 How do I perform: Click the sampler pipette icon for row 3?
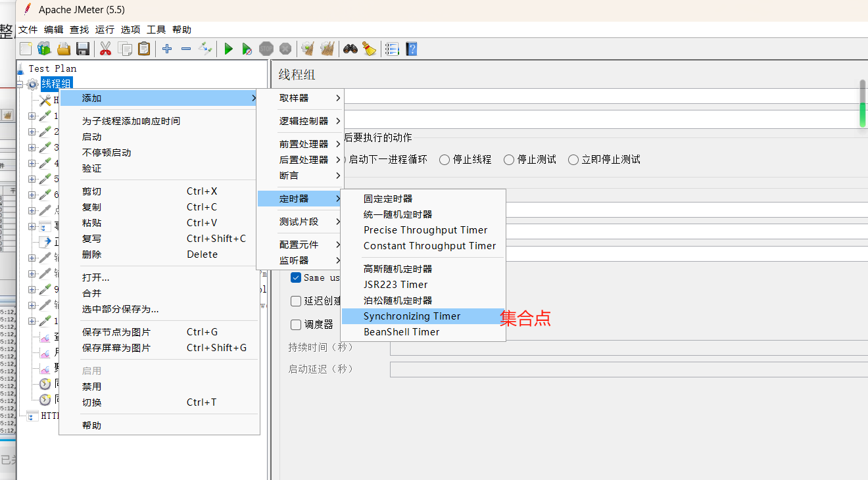(45, 147)
